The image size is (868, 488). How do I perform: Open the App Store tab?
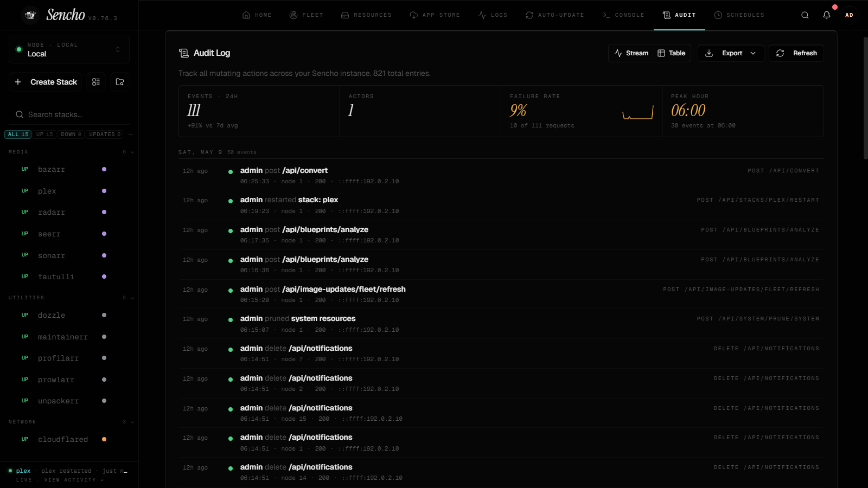click(x=435, y=15)
